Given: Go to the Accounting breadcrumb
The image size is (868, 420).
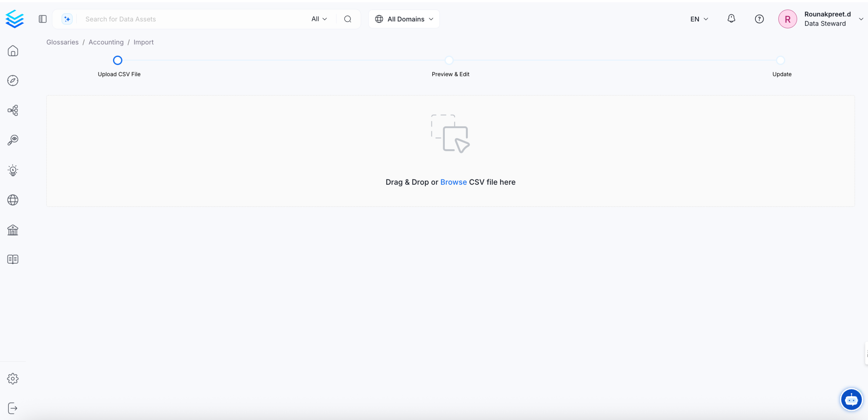Looking at the screenshot, I should pos(106,42).
